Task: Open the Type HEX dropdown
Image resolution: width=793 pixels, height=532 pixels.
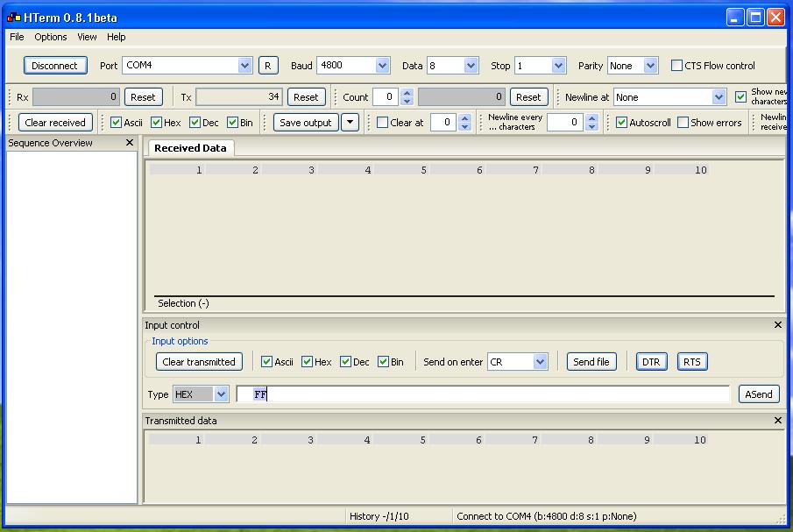Action: tap(221, 394)
